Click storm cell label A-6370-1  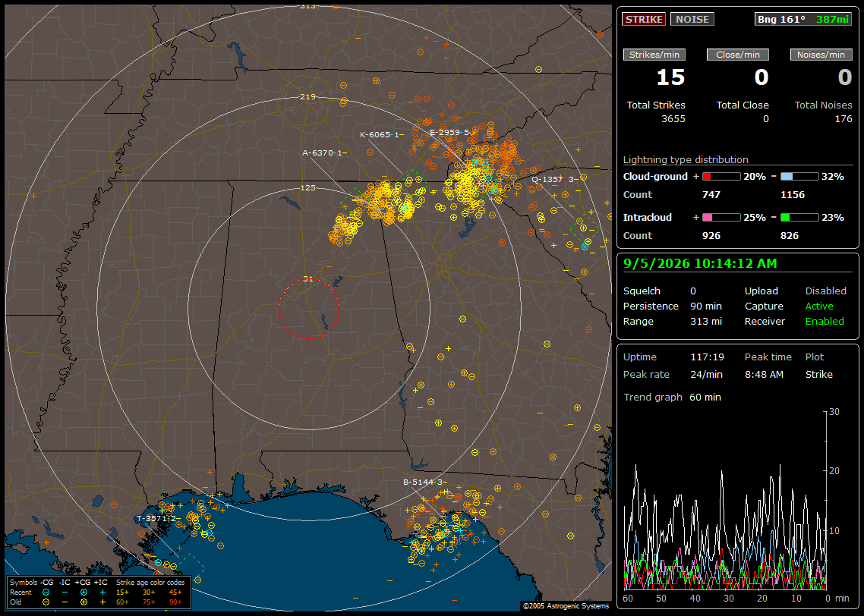click(x=324, y=153)
